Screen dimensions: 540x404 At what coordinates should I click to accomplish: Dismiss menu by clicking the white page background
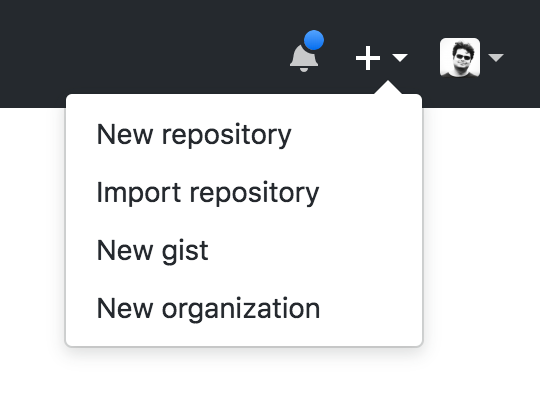(482, 241)
